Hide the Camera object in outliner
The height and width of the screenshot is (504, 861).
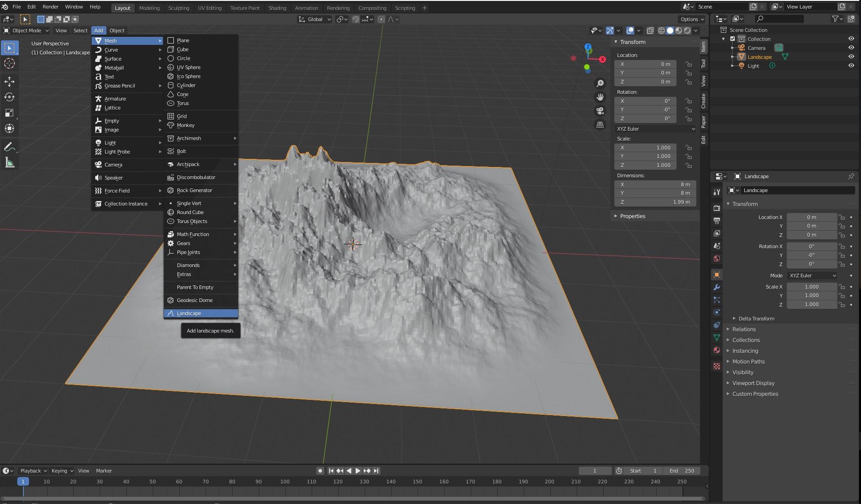tap(851, 48)
